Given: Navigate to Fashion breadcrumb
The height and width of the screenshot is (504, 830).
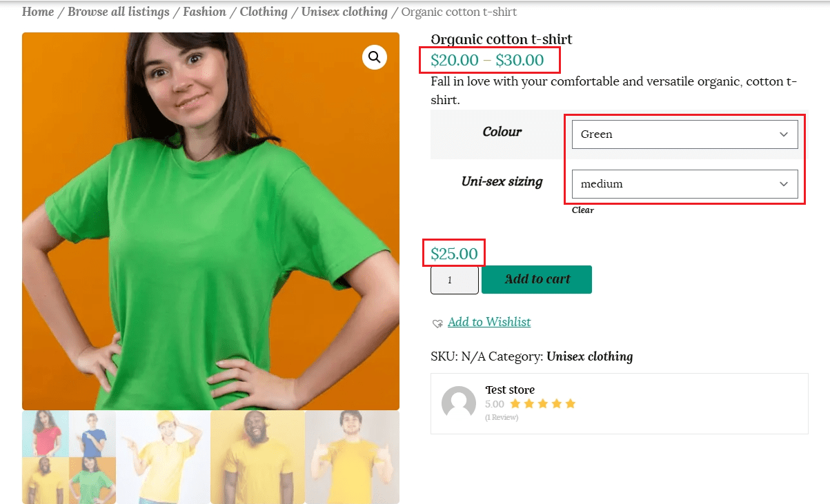Looking at the screenshot, I should [204, 12].
